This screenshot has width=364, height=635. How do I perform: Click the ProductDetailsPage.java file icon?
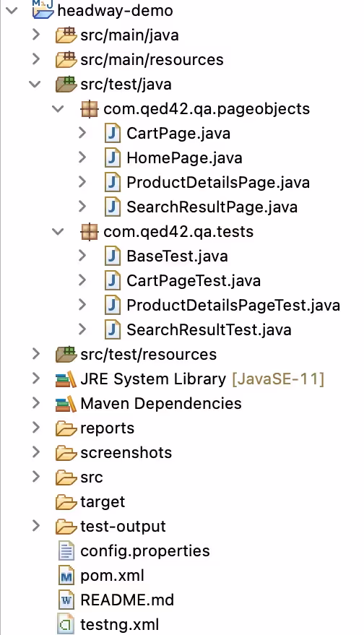112,183
